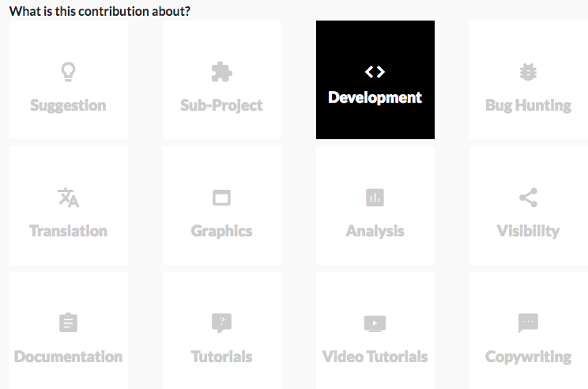Choose the Copywriting chat bubble icon

[x=528, y=323]
